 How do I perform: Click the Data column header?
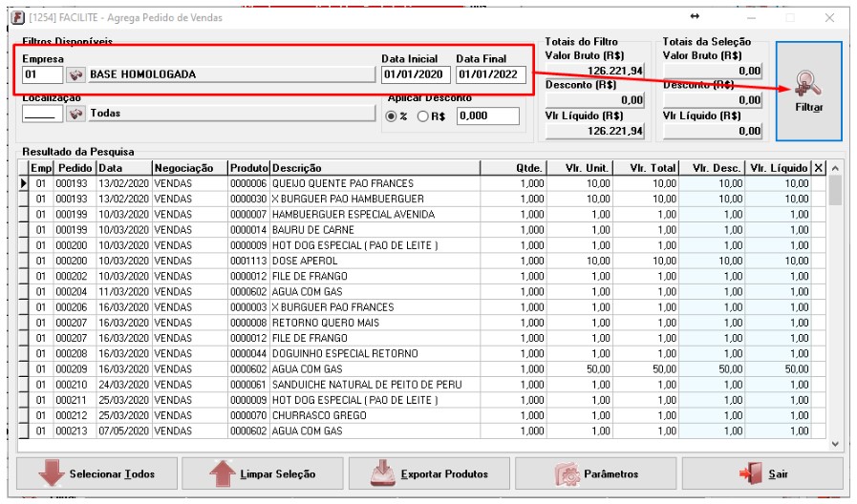[124, 168]
